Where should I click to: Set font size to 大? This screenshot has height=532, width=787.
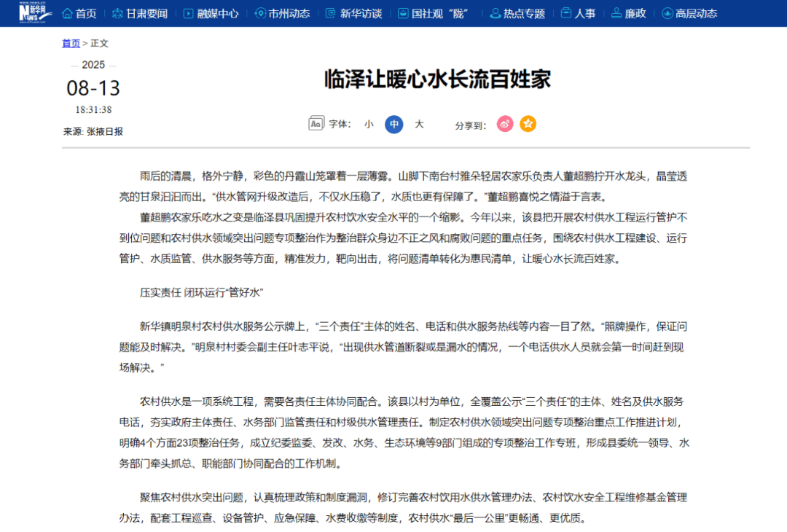point(419,124)
